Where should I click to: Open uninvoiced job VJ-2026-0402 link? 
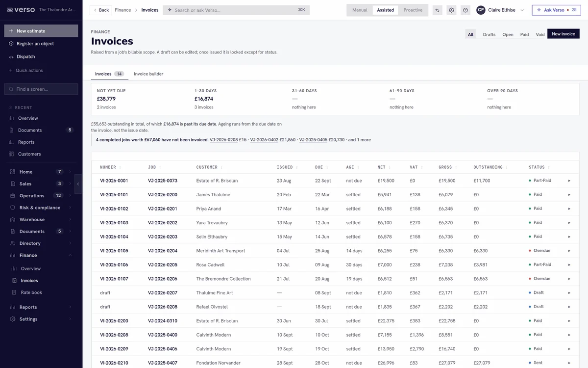click(x=264, y=140)
